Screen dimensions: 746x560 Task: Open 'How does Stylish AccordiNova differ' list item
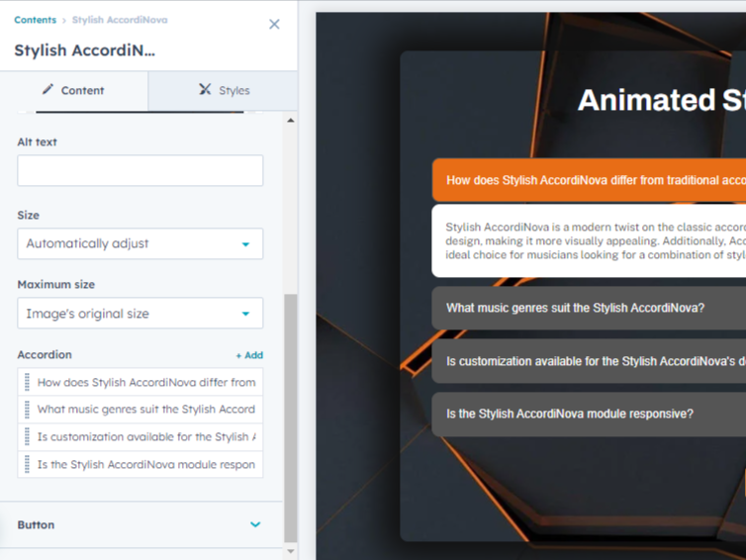146,383
